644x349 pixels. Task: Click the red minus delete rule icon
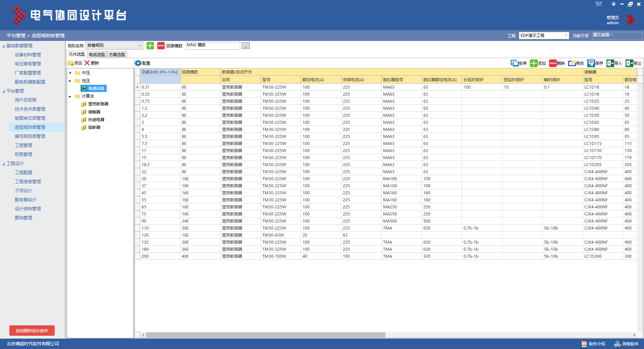point(161,46)
